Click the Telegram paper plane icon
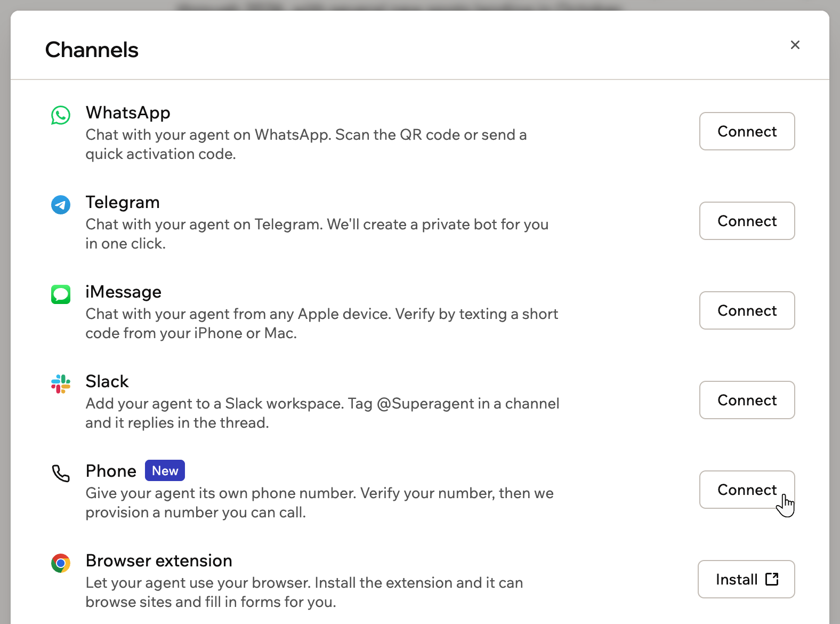This screenshot has height=624, width=840. (x=61, y=204)
